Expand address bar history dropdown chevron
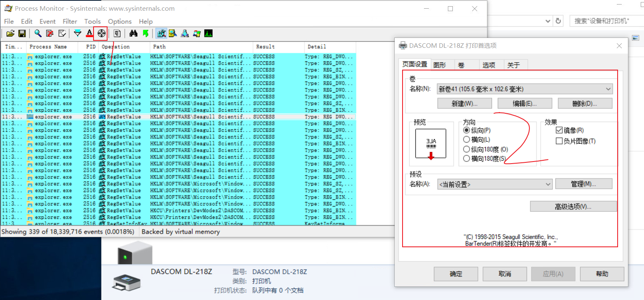Screen dimensions: 644x300 [548, 21]
